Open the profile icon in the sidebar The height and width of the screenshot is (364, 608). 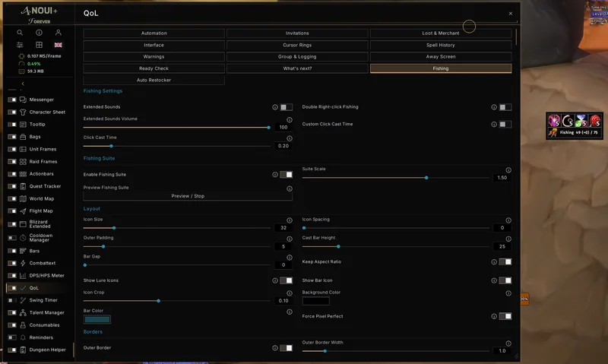tap(59, 33)
